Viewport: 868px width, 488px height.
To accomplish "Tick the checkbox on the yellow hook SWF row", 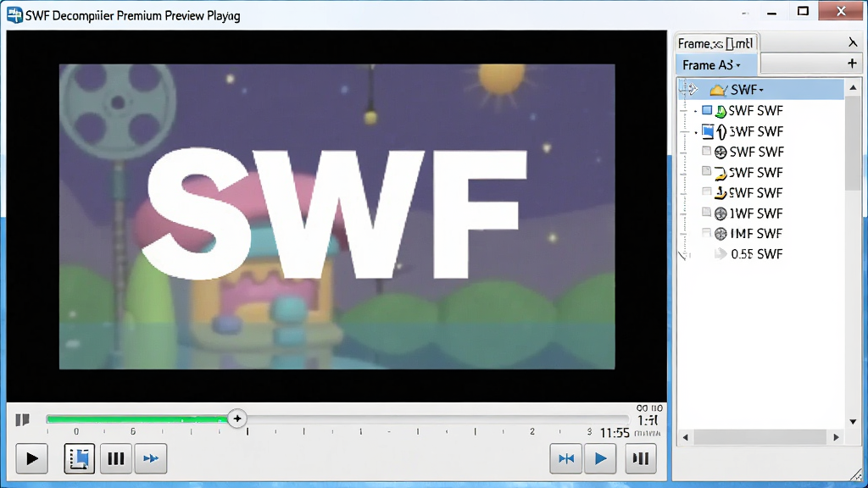I will click(x=706, y=171).
